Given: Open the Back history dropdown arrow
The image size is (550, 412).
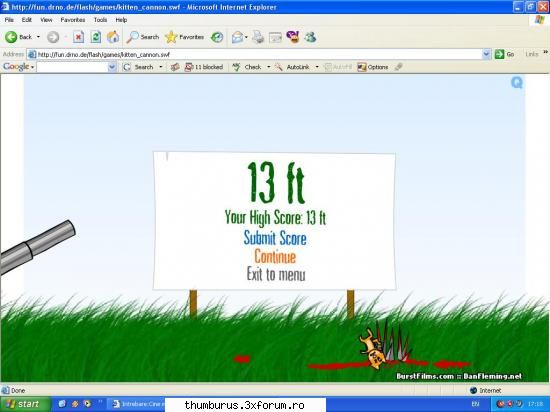Looking at the screenshot, I should coord(38,37).
